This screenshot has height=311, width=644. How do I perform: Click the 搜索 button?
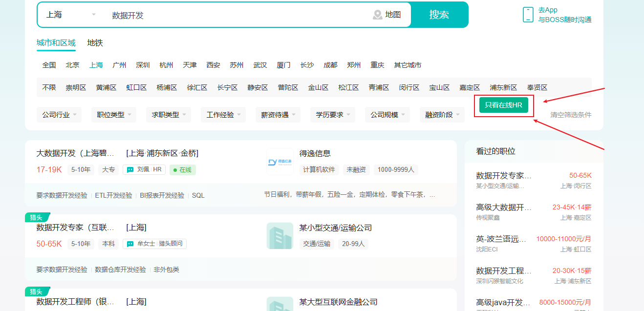click(x=439, y=15)
